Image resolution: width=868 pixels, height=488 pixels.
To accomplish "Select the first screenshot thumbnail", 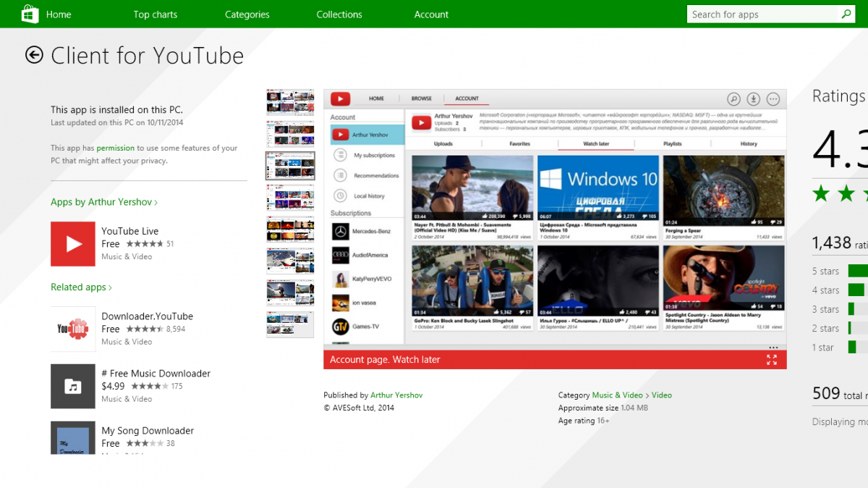I will pyautogui.click(x=290, y=103).
